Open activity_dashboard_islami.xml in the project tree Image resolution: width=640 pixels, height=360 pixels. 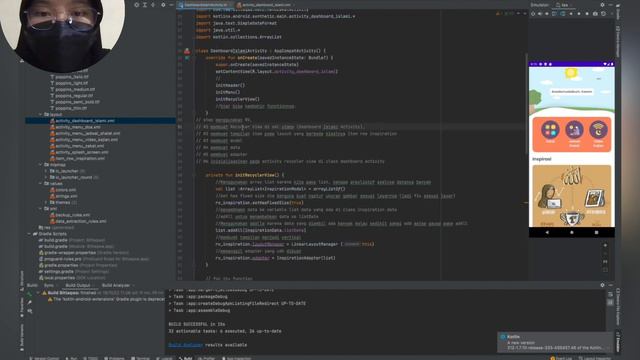85,121
